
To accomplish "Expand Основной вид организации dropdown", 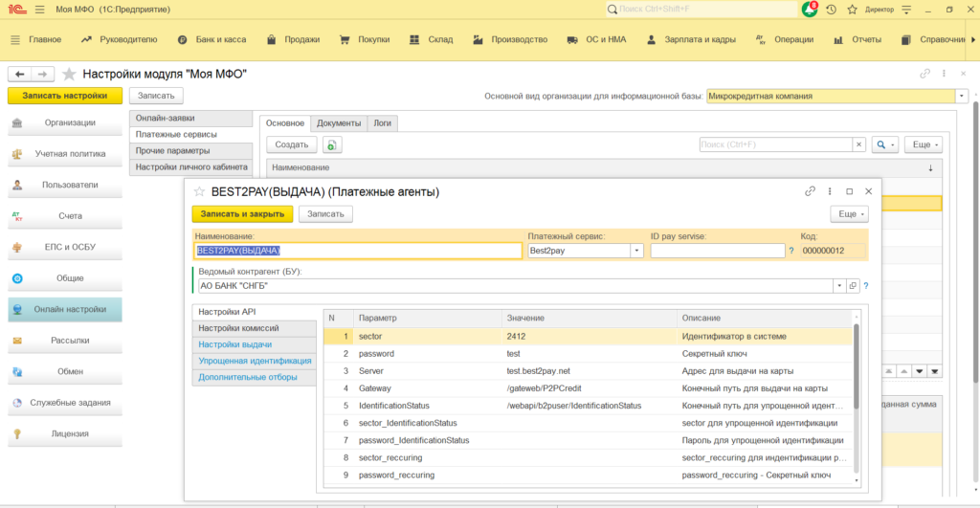I will point(961,97).
